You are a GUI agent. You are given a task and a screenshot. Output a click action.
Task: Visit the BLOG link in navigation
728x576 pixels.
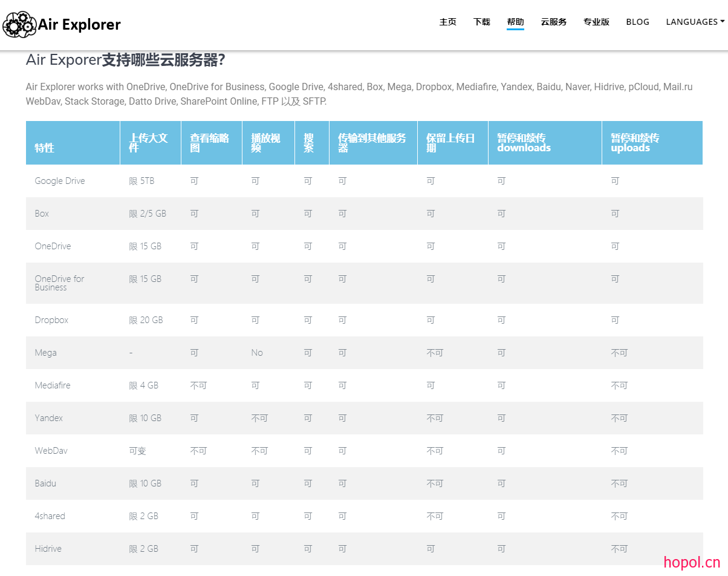(x=638, y=22)
